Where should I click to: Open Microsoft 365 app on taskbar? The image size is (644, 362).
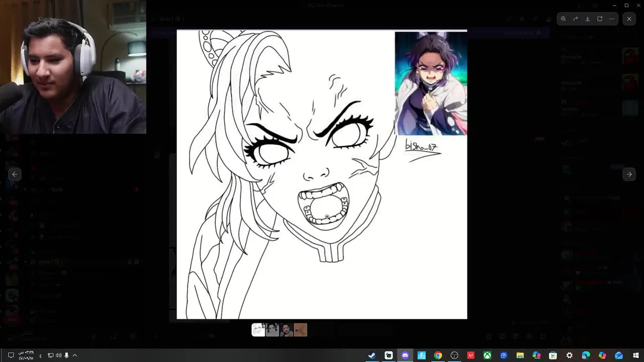pyautogui.click(x=536, y=355)
